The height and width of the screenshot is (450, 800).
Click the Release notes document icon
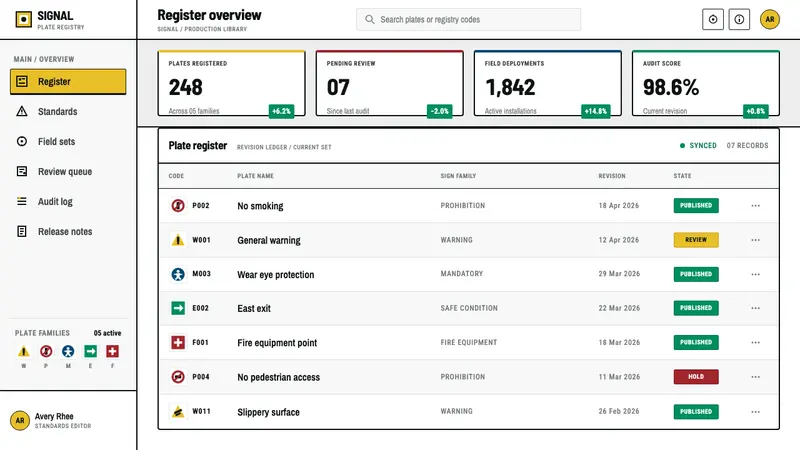click(x=22, y=232)
